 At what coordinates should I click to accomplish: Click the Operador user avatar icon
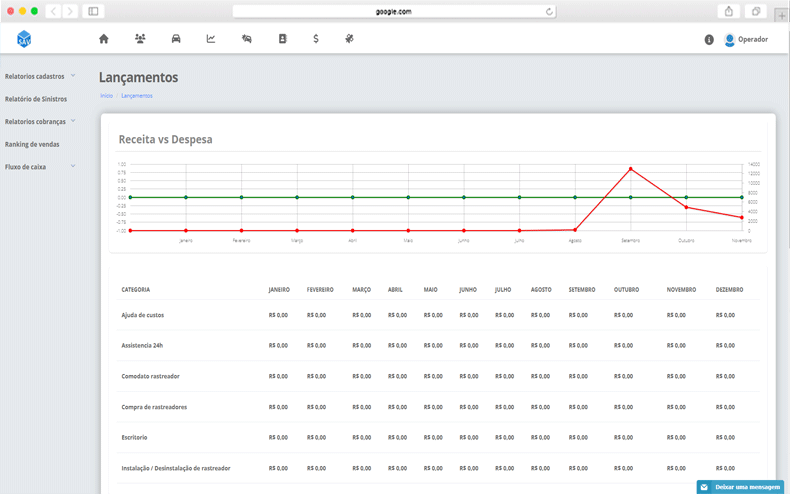729,40
